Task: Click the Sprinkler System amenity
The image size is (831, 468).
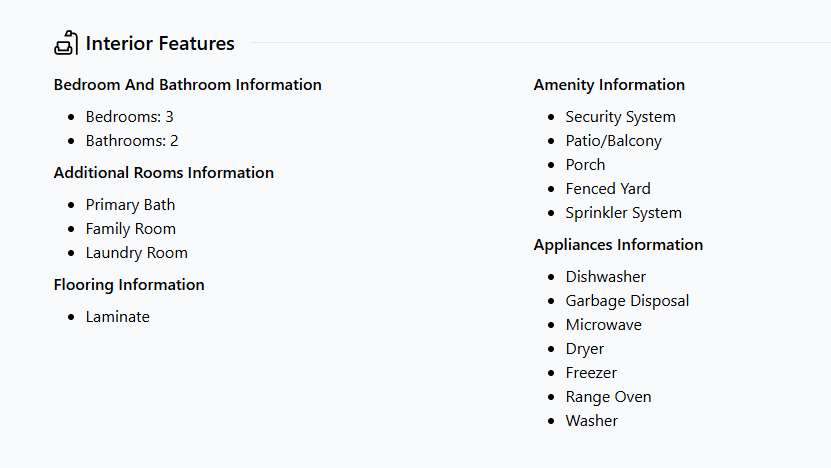Action: 623,213
